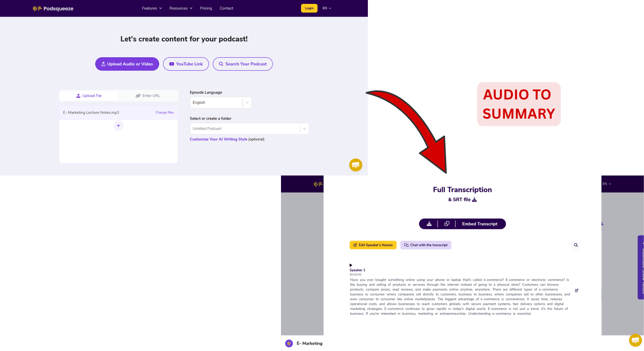Open the transcript search magnifier icon
The height and width of the screenshot is (351, 644).
click(576, 245)
